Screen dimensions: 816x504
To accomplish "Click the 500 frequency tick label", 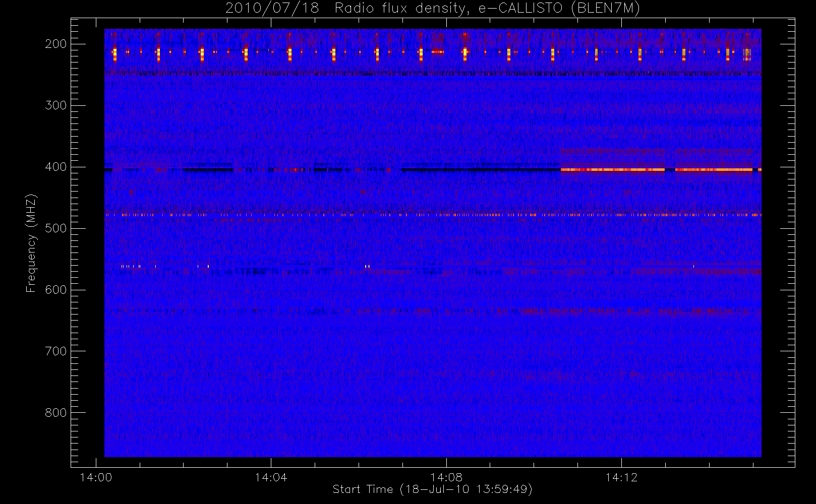I will pyautogui.click(x=55, y=228).
